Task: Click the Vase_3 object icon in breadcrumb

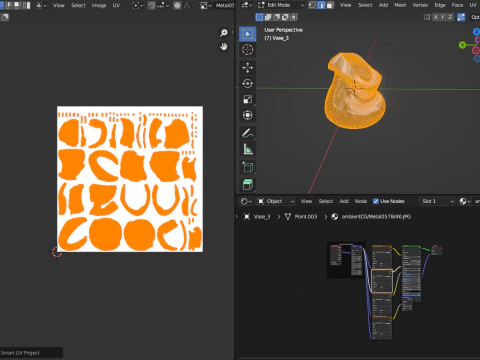Action: point(247,217)
